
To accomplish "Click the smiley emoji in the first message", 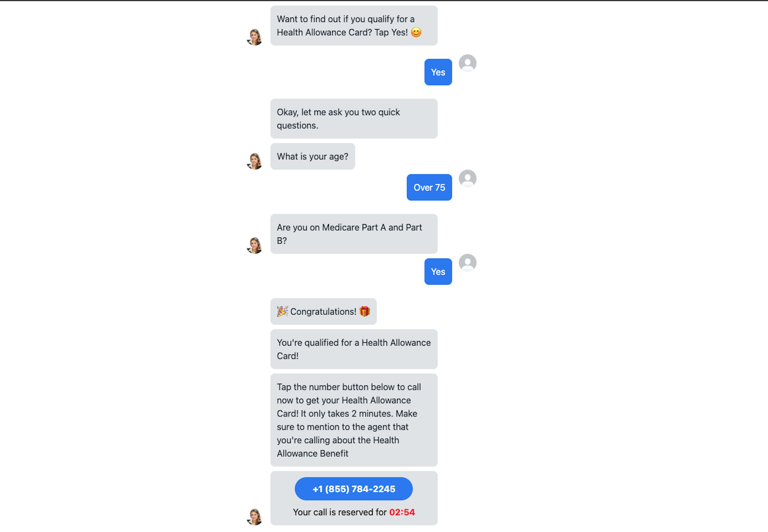I will coord(416,32).
